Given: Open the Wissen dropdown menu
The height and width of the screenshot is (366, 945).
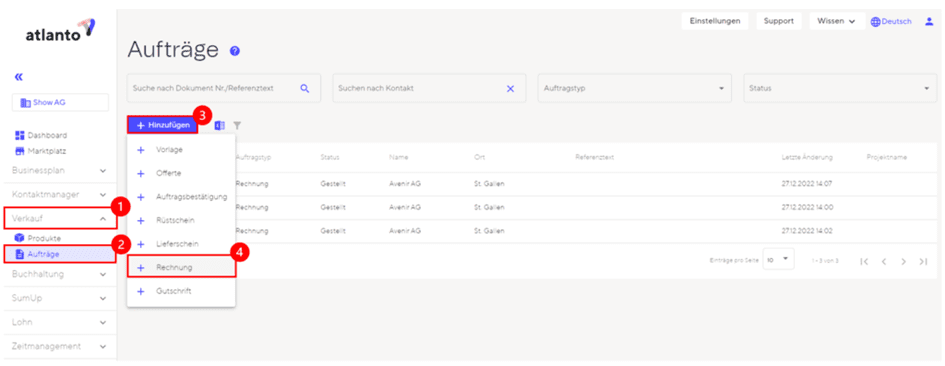Looking at the screenshot, I should coord(837,21).
